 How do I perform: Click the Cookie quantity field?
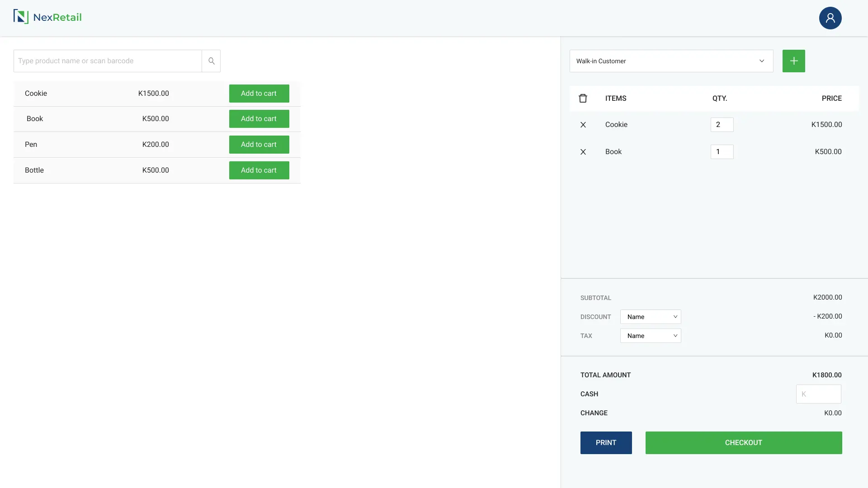(x=722, y=125)
